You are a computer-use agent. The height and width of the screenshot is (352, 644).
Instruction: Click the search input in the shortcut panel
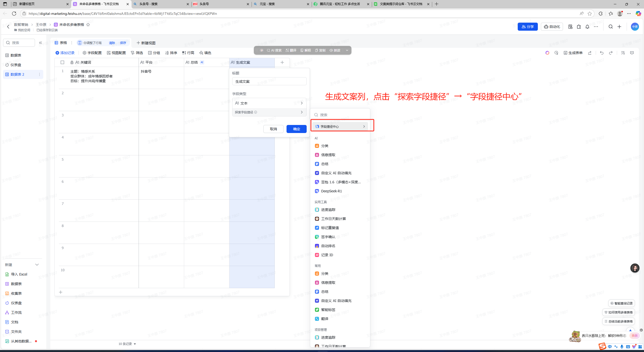coord(340,115)
